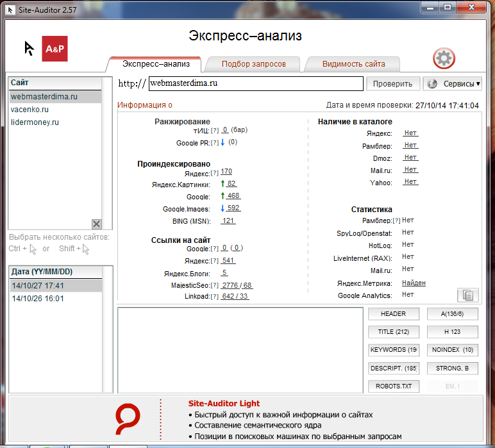Click inside the empty results text area

tap(240, 350)
